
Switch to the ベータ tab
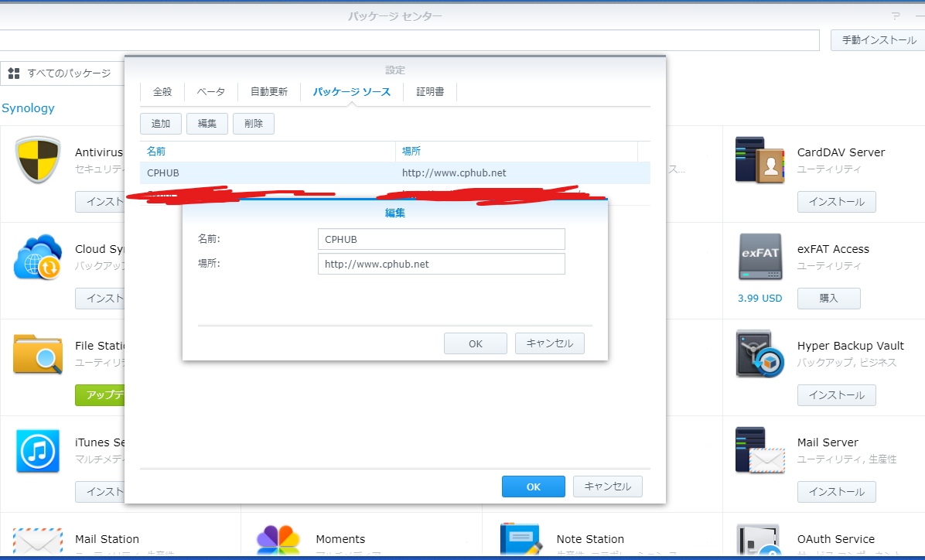pos(210,91)
